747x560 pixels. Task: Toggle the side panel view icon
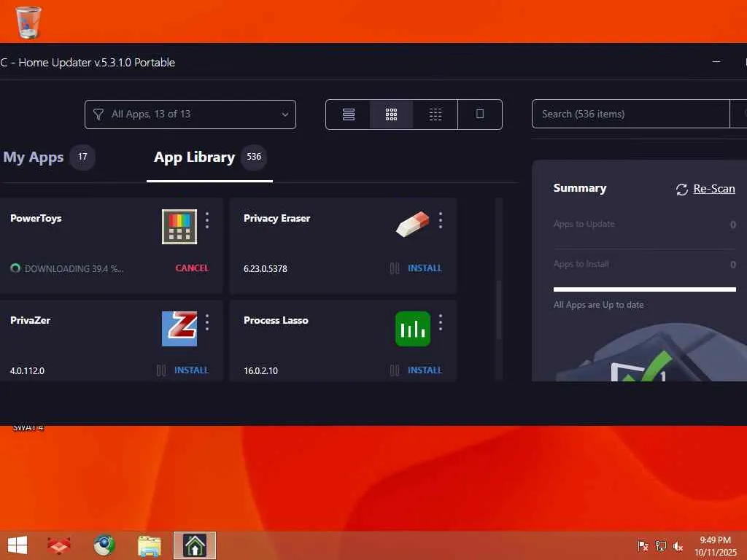coord(480,114)
